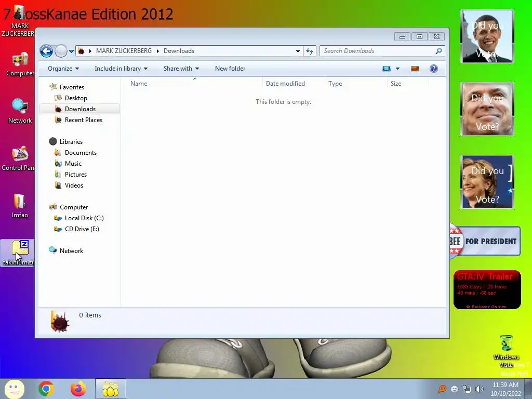Image resolution: width=532 pixels, height=399 pixels.
Task: Click the Explorer taskbar button
Action: pos(111,389)
